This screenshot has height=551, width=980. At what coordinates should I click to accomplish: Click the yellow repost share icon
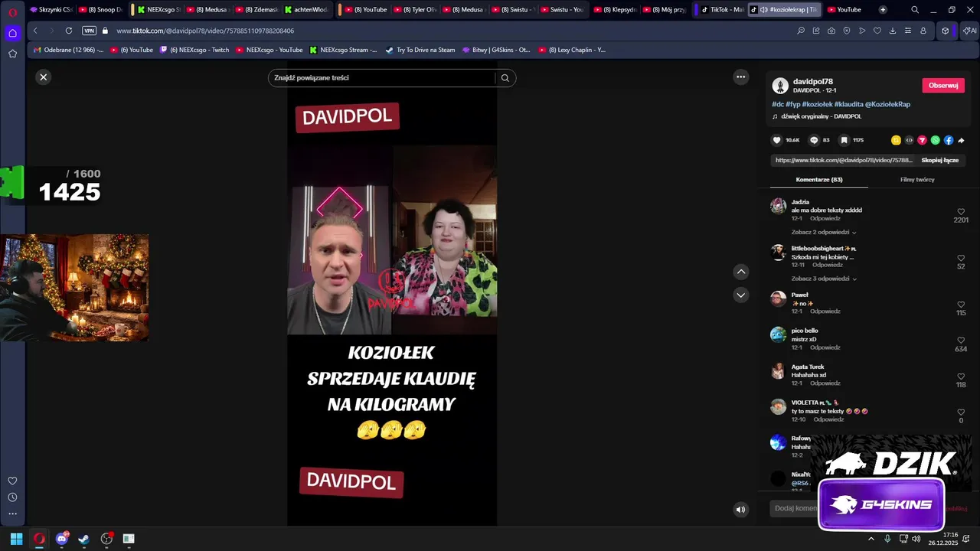[896, 140]
